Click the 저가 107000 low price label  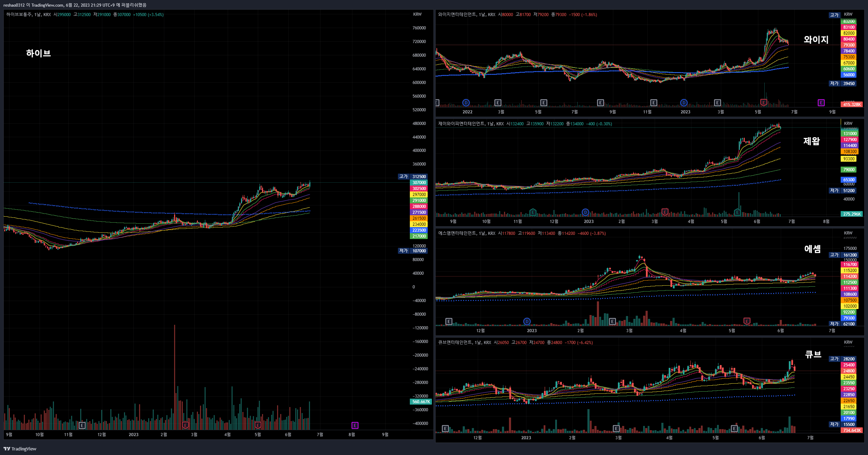[x=413, y=251]
